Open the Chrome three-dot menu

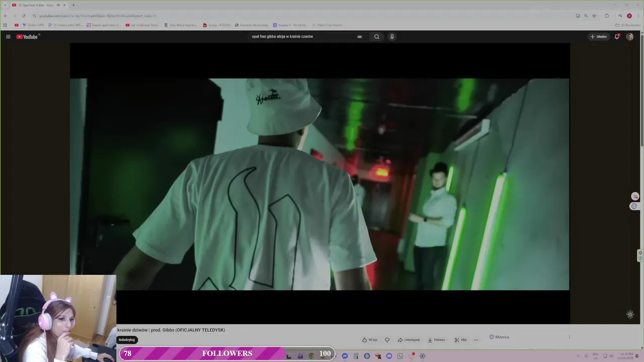pos(638,16)
